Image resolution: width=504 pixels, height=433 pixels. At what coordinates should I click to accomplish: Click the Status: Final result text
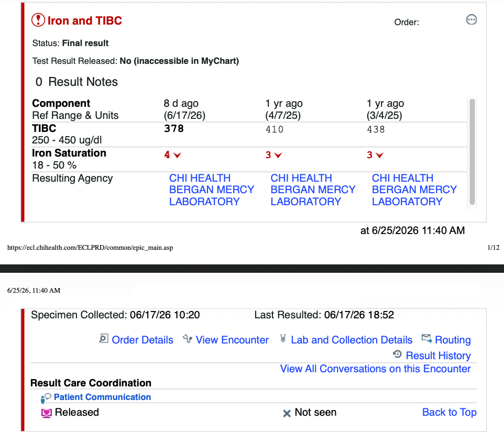70,43
